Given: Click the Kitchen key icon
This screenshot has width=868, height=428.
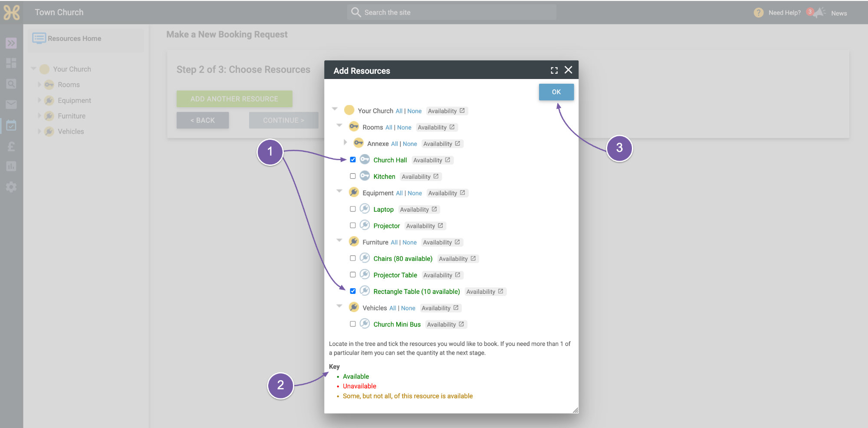Looking at the screenshot, I should (365, 176).
